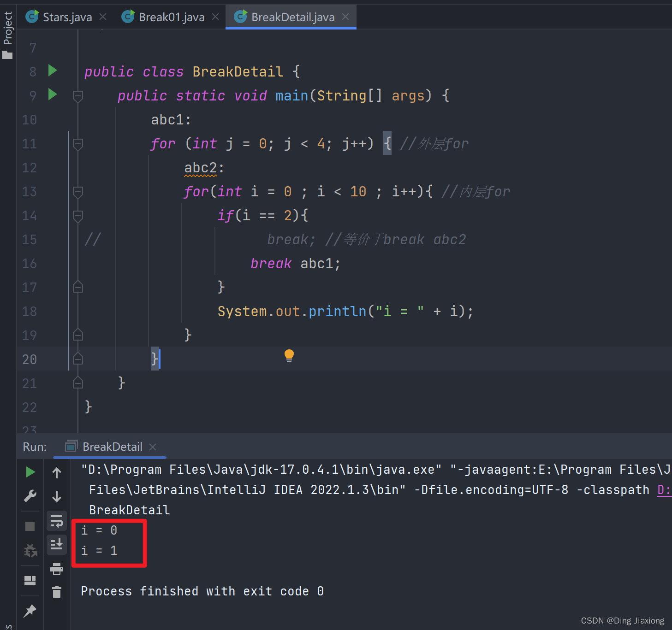Click the debug rerun bug icon

30,550
